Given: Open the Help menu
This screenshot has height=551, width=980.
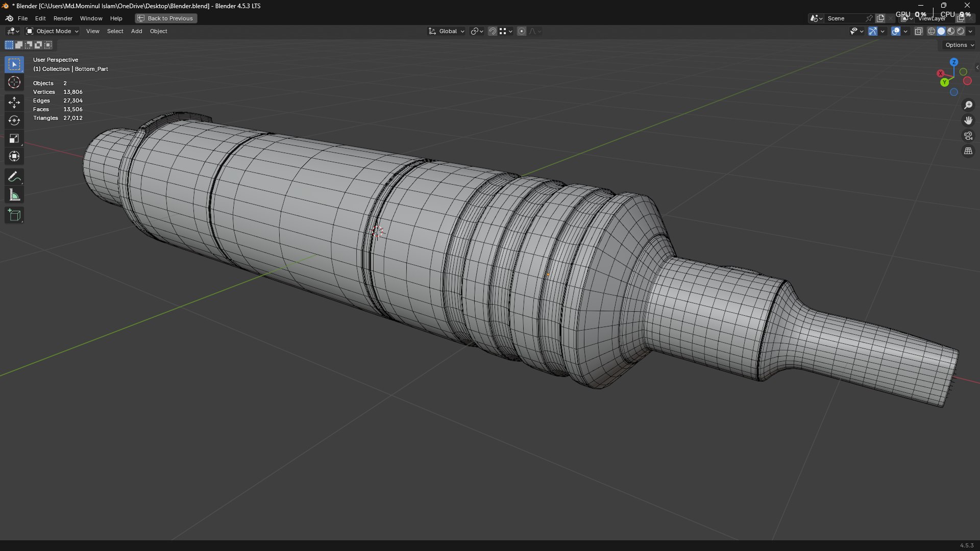Looking at the screenshot, I should click(116, 18).
